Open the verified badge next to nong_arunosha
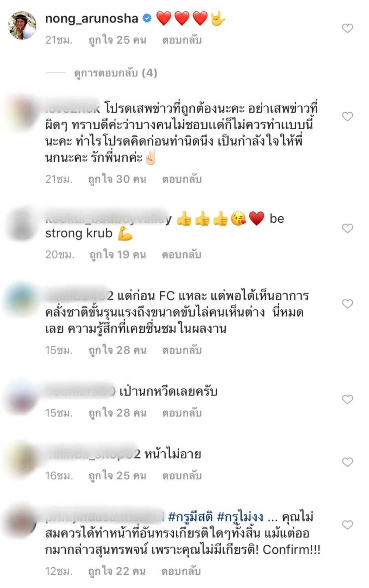Image resolution: width=369 pixels, height=588 pixels. point(147,18)
